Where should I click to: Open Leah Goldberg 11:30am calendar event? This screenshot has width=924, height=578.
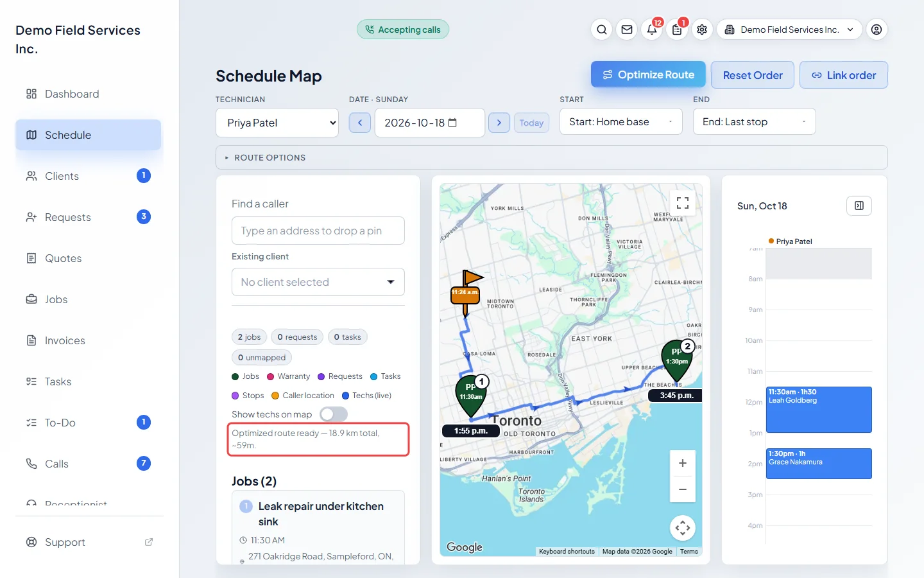tap(819, 410)
